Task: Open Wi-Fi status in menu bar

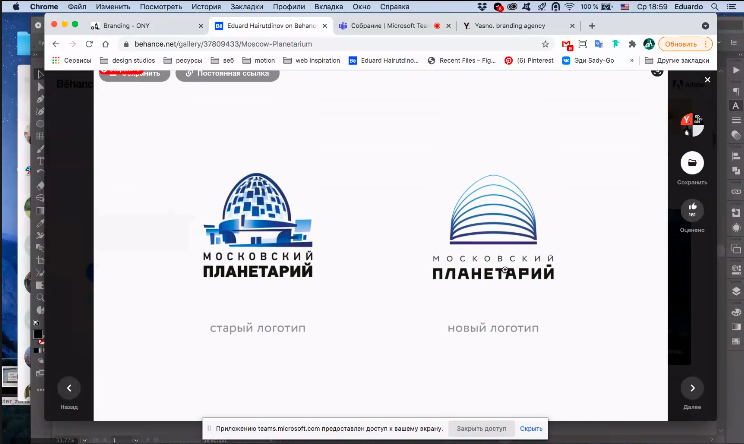Action: [569, 7]
